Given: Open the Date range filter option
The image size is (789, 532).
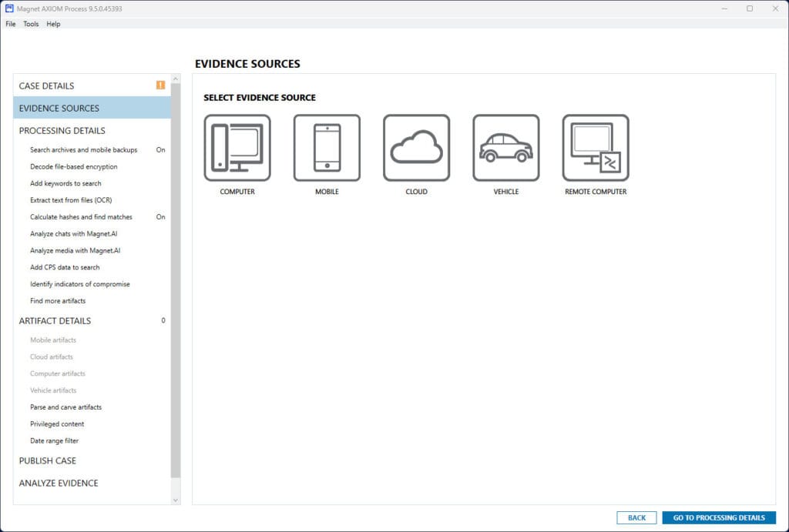Looking at the screenshot, I should click(54, 441).
